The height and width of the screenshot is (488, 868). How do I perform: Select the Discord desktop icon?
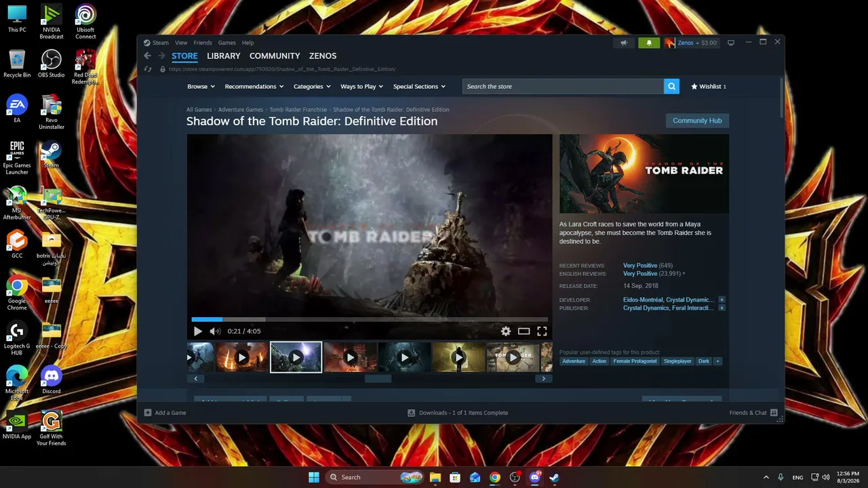[52, 380]
